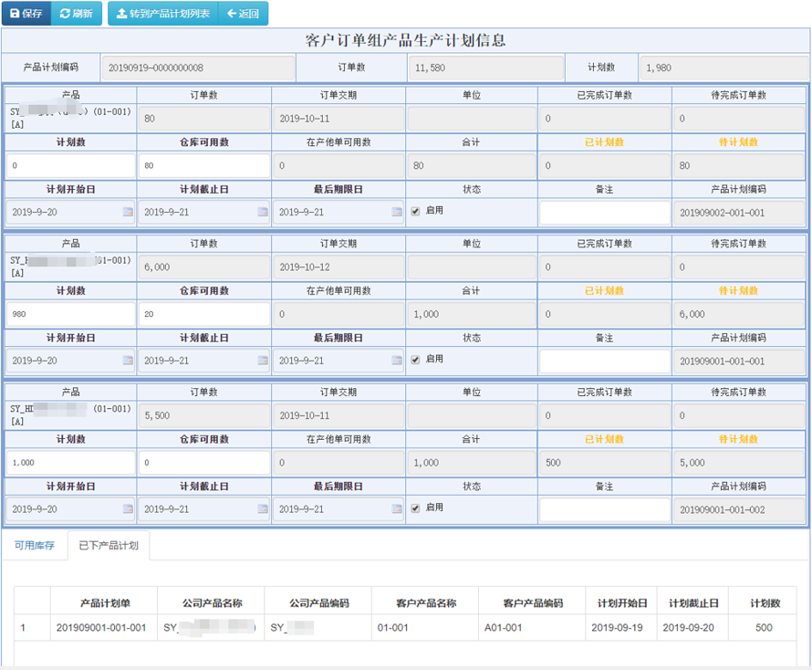
Task: Click the 转到产品计划列表 upload icon button
Action: [162, 14]
